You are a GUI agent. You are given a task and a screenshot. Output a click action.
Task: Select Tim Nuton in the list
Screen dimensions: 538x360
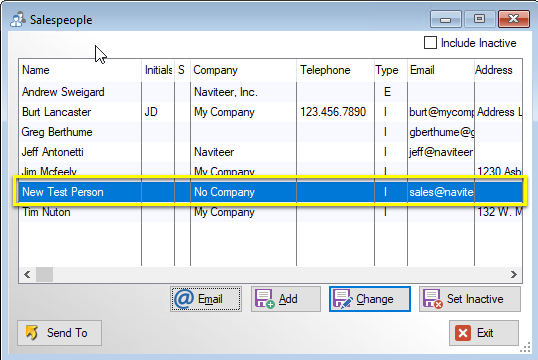(x=270, y=212)
